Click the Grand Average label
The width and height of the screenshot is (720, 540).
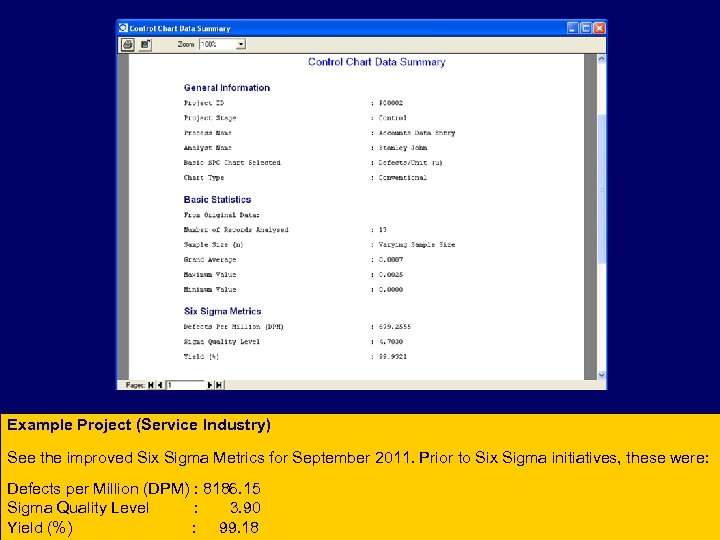pyautogui.click(x=210, y=260)
